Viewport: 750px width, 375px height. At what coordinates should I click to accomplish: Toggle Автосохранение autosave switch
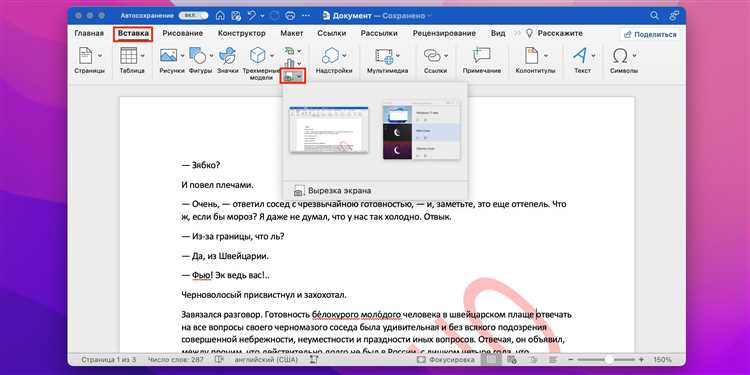(x=193, y=16)
